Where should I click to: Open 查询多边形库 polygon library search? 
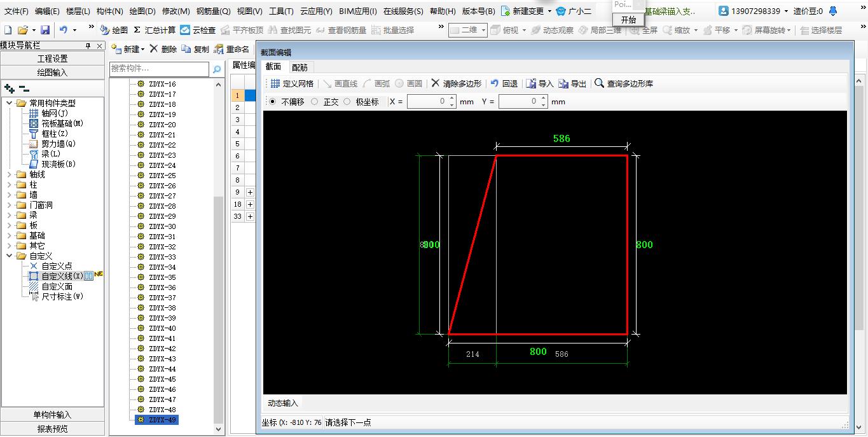pyautogui.click(x=624, y=83)
